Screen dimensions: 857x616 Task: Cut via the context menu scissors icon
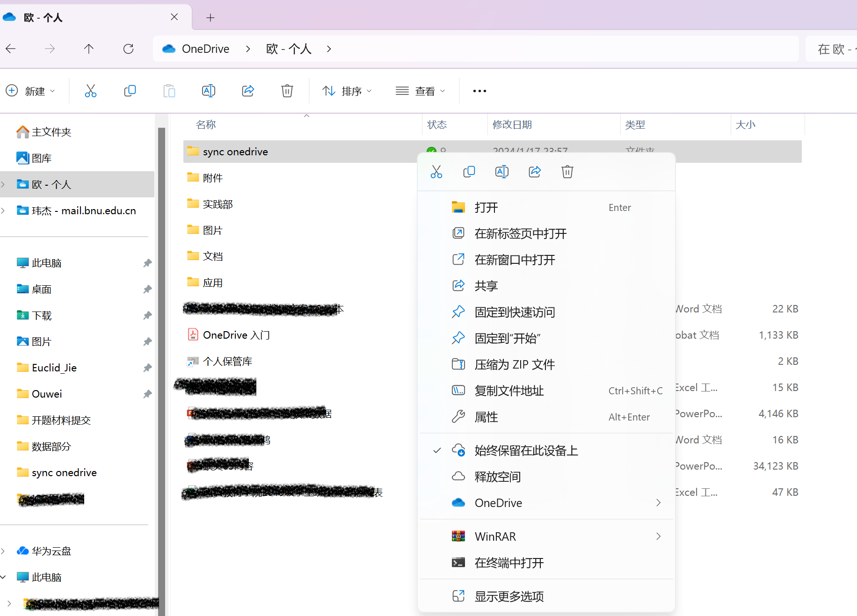436,172
